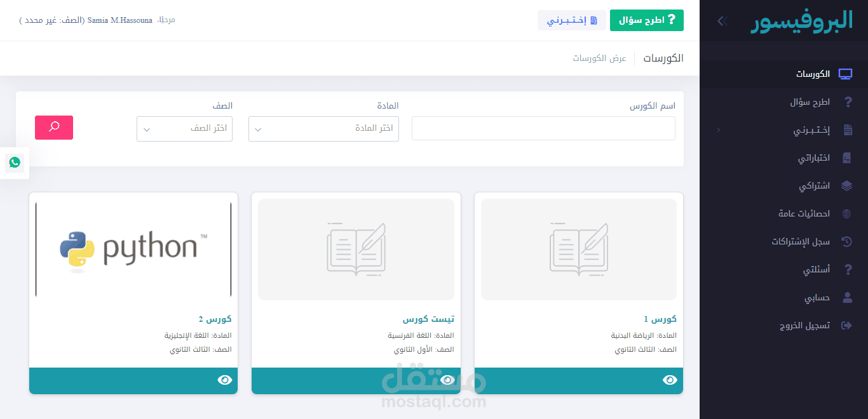868x419 pixels.
Task: Open the تيست كورس title link
Action: (428, 319)
